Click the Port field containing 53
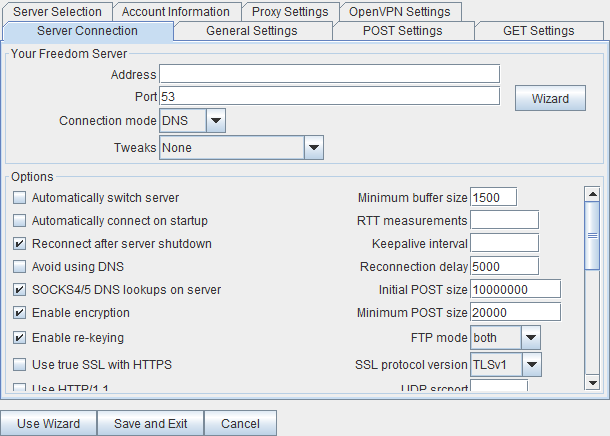 330,96
